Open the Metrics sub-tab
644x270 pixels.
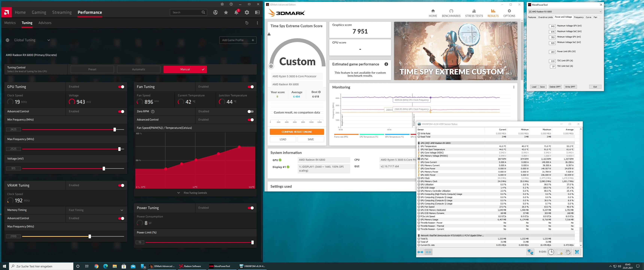[x=10, y=23]
